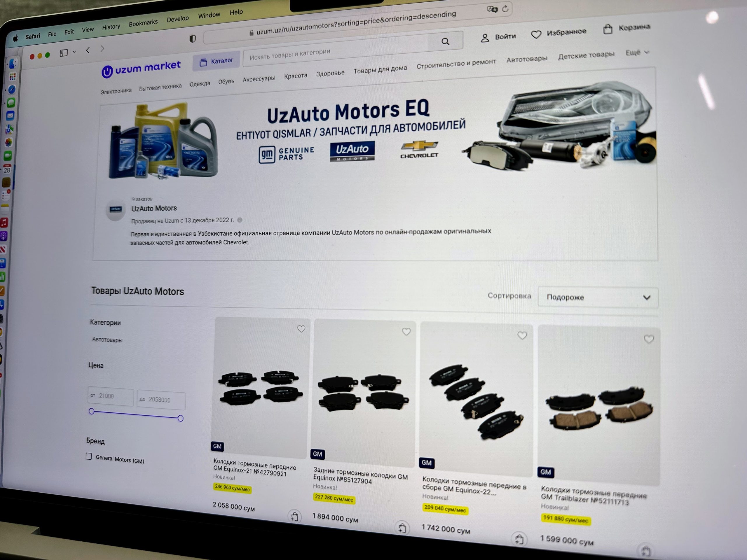Click the magnifier search button
This screenshot has height=560, width=747.
click(446, 41)
